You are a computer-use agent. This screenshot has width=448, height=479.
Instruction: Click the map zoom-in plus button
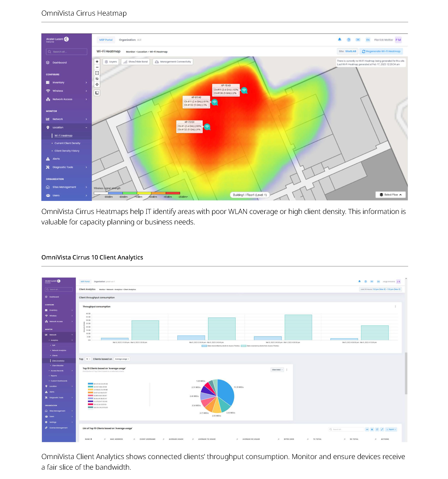point(97,62)
